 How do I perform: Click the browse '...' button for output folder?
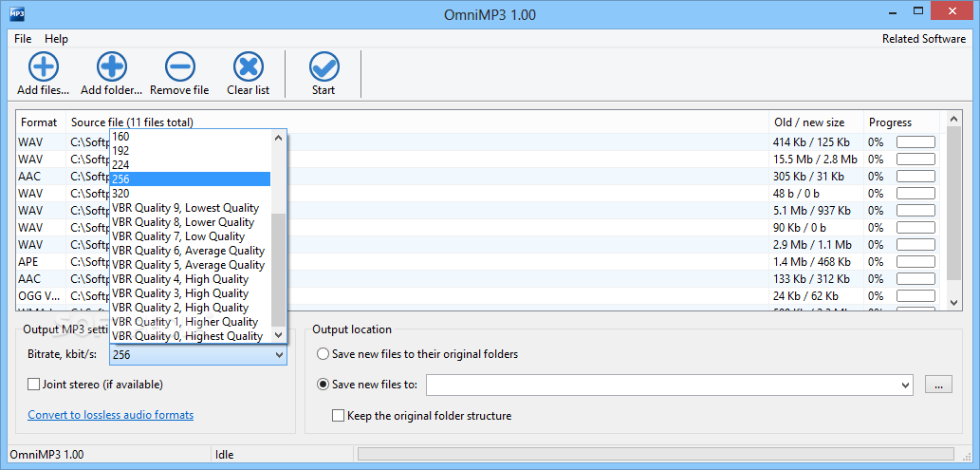pyautogui.click(x=939, y=385)
